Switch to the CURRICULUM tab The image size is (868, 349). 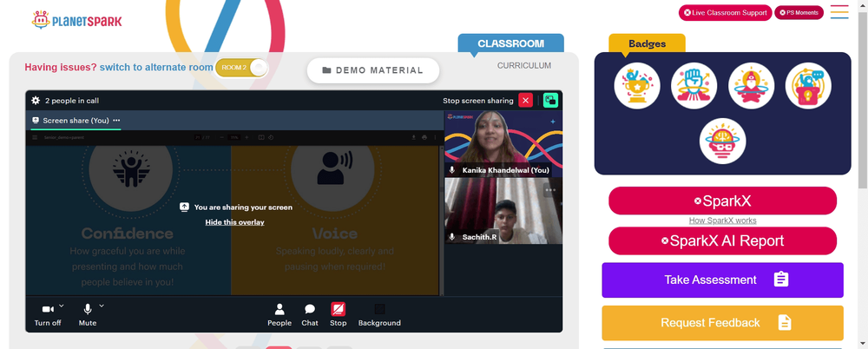click(524, 65)
